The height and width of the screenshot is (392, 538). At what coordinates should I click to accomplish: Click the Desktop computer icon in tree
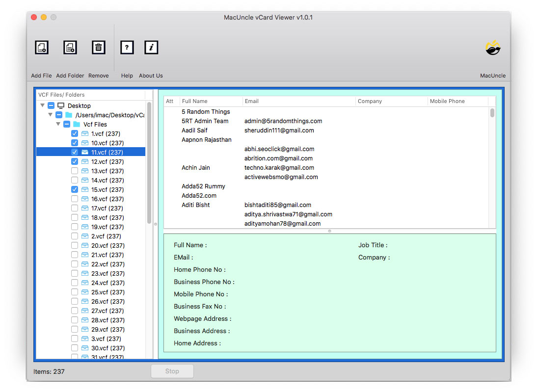click(x=61, y=106)
